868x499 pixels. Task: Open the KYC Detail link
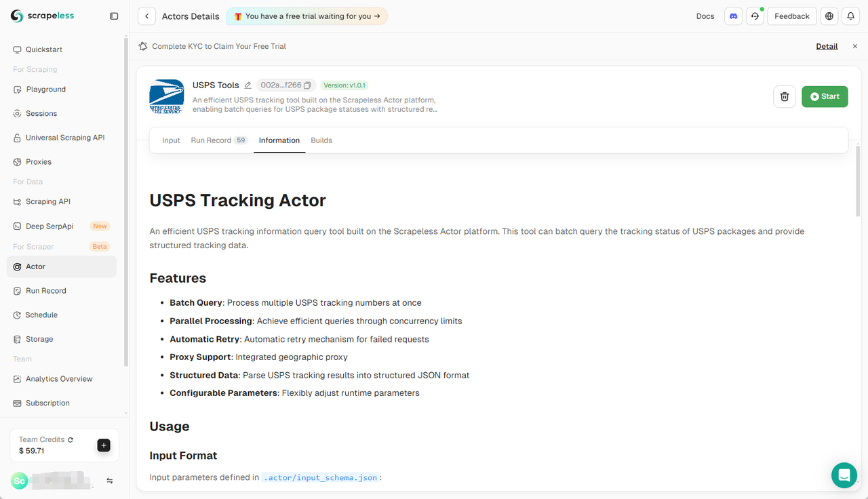(x=827, y=46)
